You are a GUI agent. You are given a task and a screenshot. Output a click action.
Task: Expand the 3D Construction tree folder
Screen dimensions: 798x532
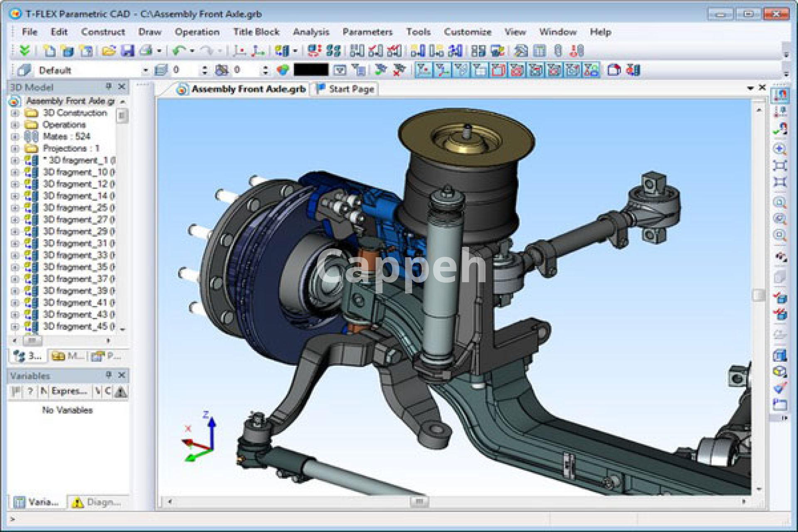[x=15, y=113]
